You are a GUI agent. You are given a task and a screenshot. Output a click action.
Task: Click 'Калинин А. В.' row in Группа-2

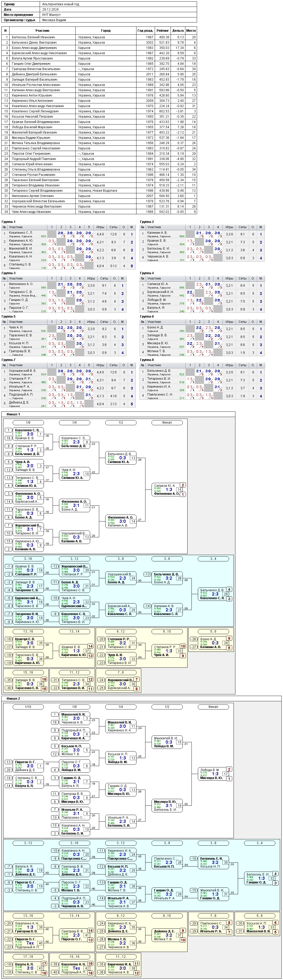[202, 234]
